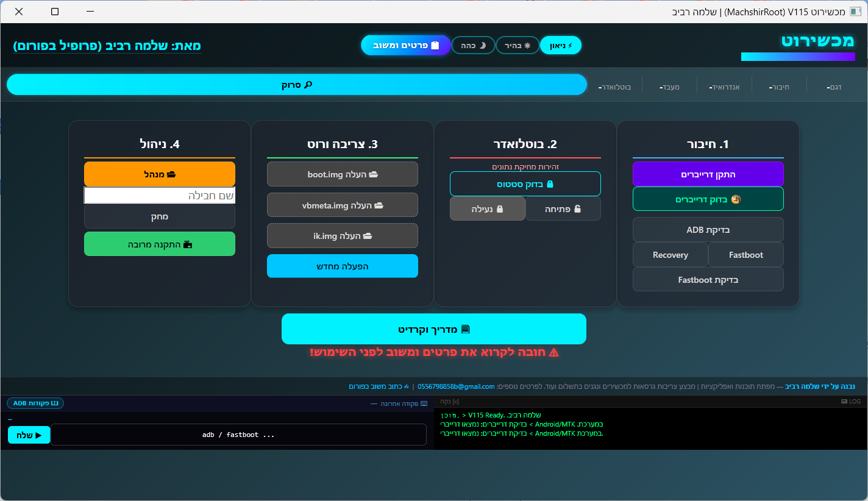Screen dimensions: 868x501
Task: Click the gmail email address link
Action: coord(456,386)
